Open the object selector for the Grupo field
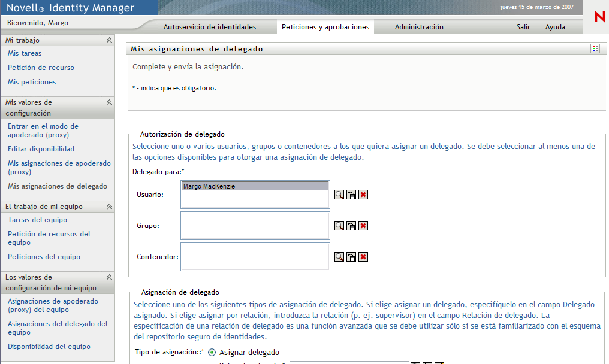 coord(339,226)
